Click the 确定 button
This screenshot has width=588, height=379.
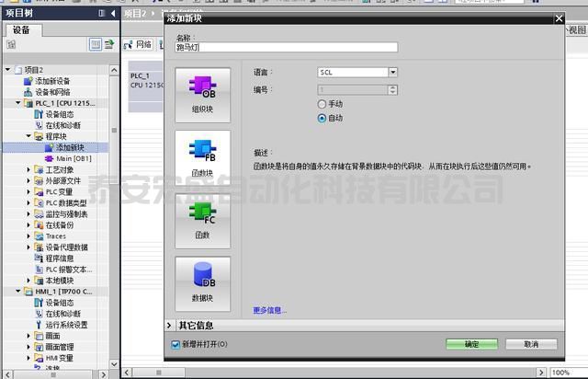(x=471, y=344)
